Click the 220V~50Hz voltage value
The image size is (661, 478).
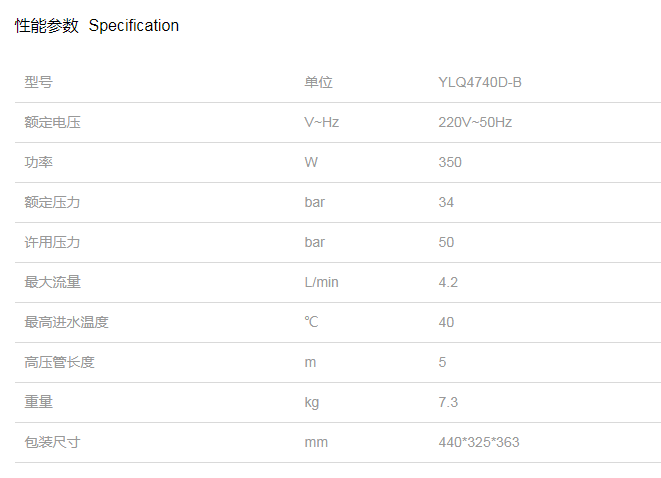[475, 122]
